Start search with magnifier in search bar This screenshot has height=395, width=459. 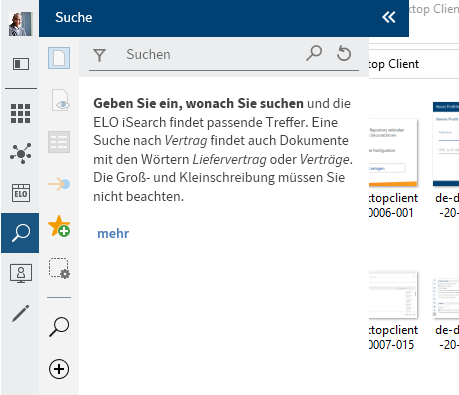(x=314, y=53)
